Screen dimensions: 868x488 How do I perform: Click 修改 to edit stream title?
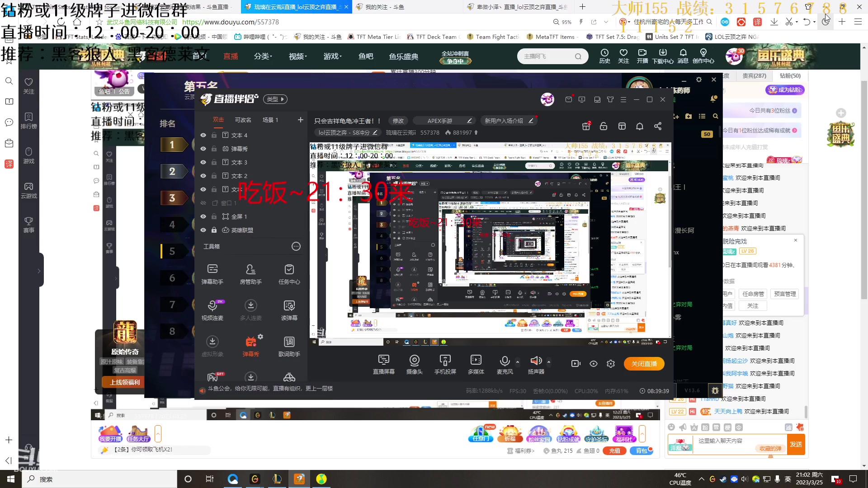coord(398,121)
